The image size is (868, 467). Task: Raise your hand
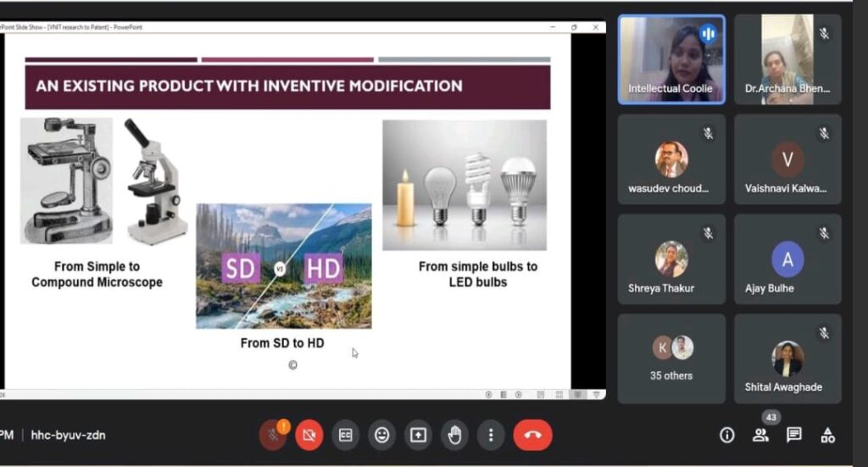454,436
